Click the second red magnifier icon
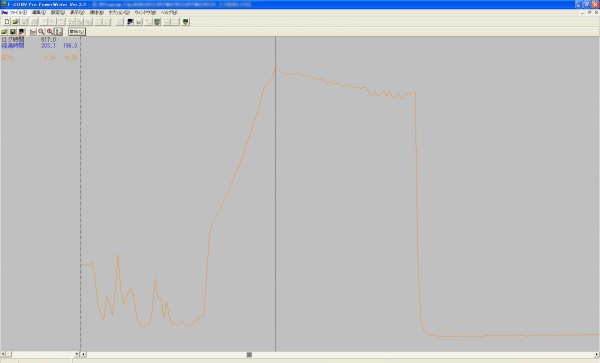Viewport: 600px width, 363px height. (50, 32)
